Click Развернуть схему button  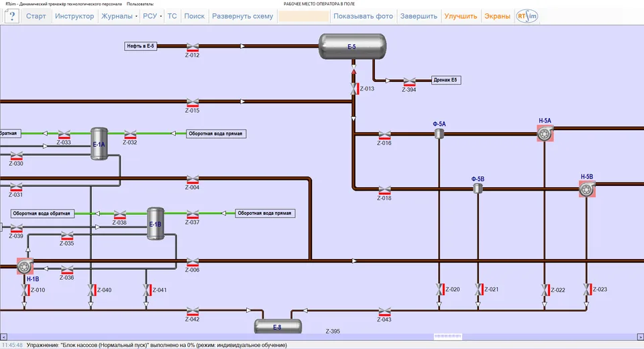[242, 16]
